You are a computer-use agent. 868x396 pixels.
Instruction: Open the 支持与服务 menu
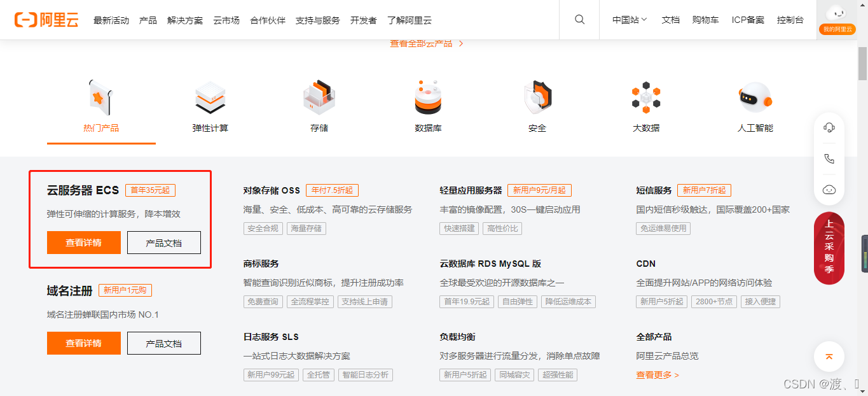[318, 20]
